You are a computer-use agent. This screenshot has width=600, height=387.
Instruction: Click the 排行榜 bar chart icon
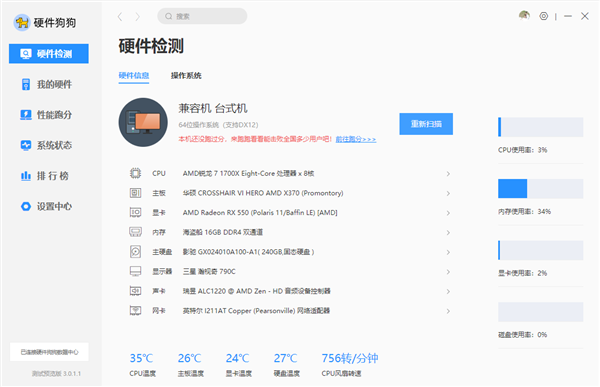(x=26, y=176)
